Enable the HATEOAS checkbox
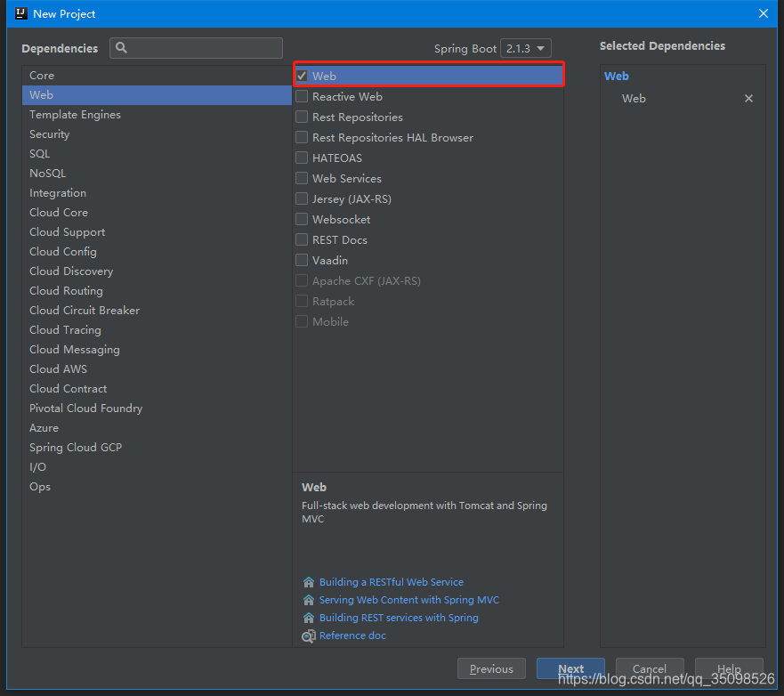 [302, 158]
